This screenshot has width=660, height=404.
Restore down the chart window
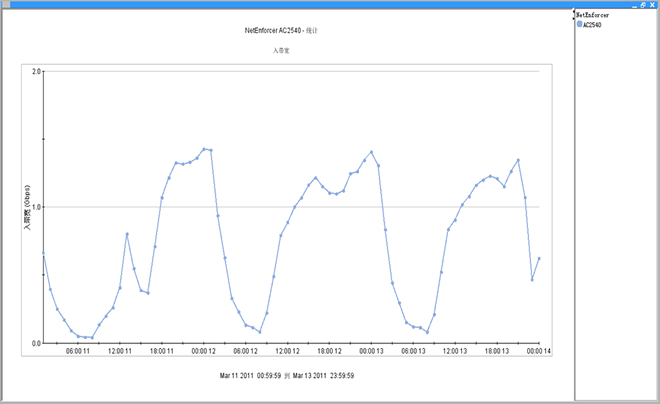643,4
